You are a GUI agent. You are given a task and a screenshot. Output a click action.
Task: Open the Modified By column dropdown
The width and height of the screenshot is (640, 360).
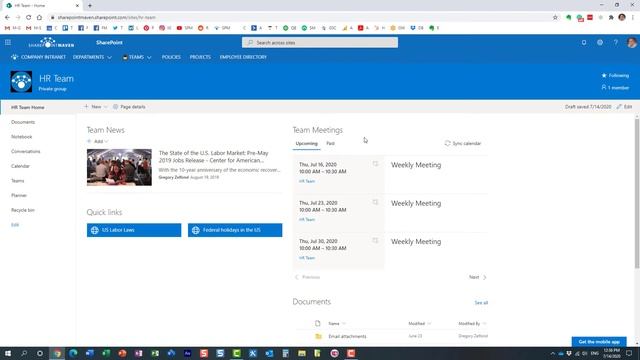click(473, 323)
